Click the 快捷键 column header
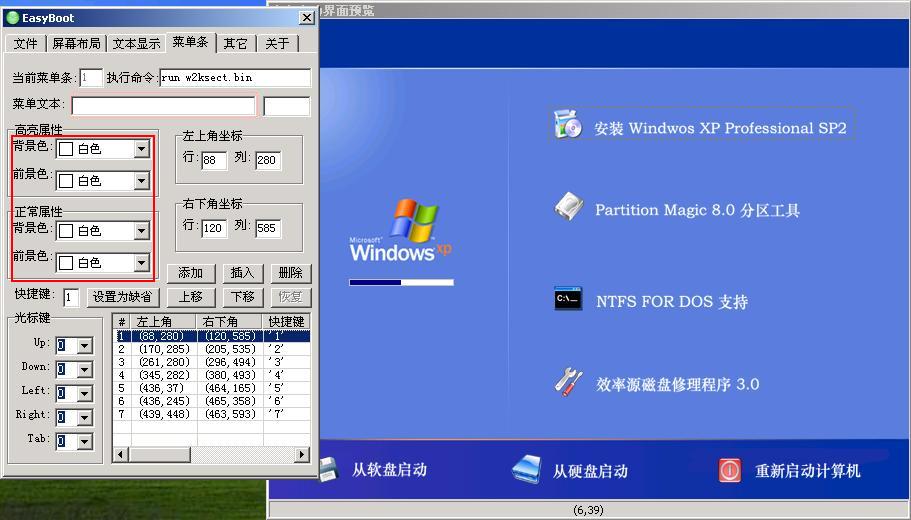 (x=286, y=321)
